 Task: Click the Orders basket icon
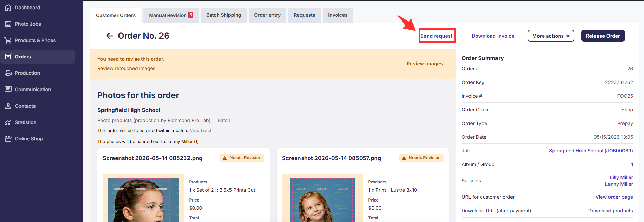8,57
